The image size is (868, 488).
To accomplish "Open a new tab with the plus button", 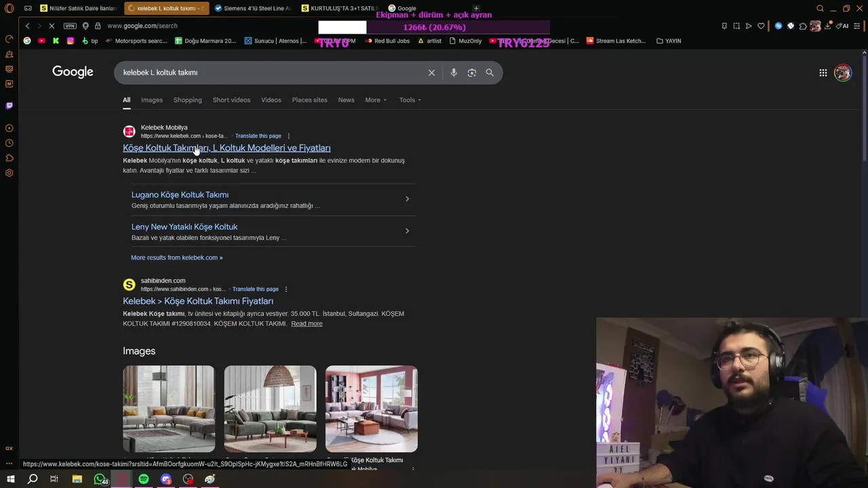I will 476,8.
